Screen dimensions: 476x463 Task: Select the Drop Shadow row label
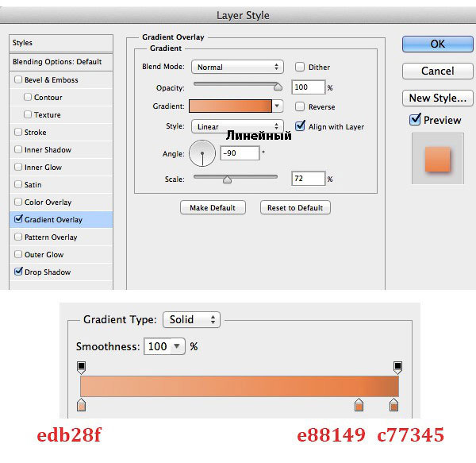tap(48, 272)
